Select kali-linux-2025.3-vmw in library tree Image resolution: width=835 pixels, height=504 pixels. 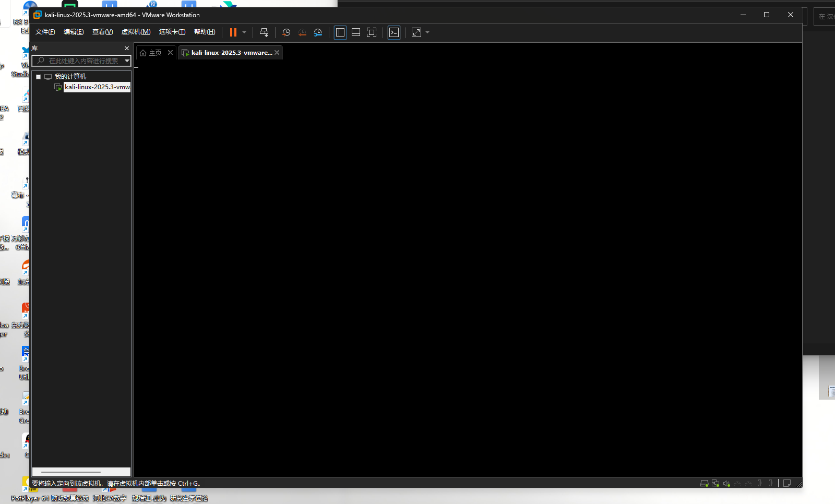click(97, 87)
